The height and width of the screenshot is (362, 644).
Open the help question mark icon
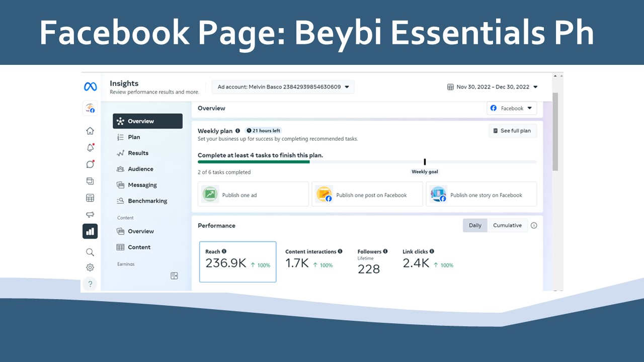[x=90, y=284]
